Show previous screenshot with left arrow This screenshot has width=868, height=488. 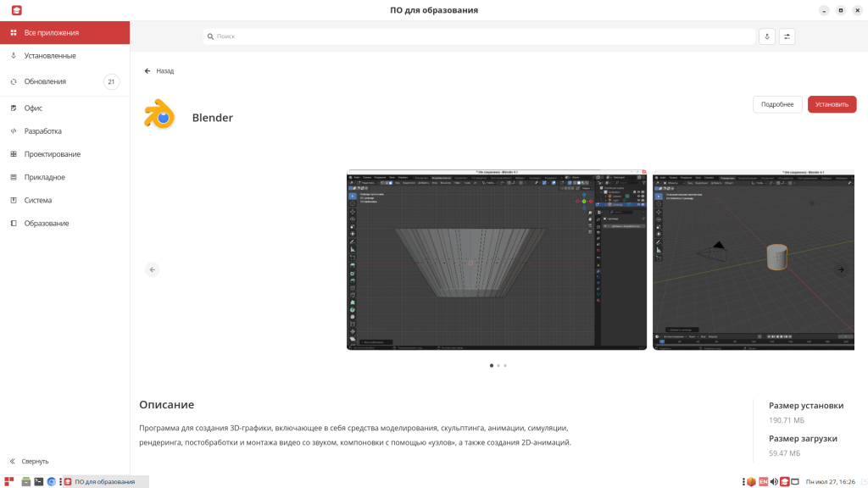click(153, 269)
